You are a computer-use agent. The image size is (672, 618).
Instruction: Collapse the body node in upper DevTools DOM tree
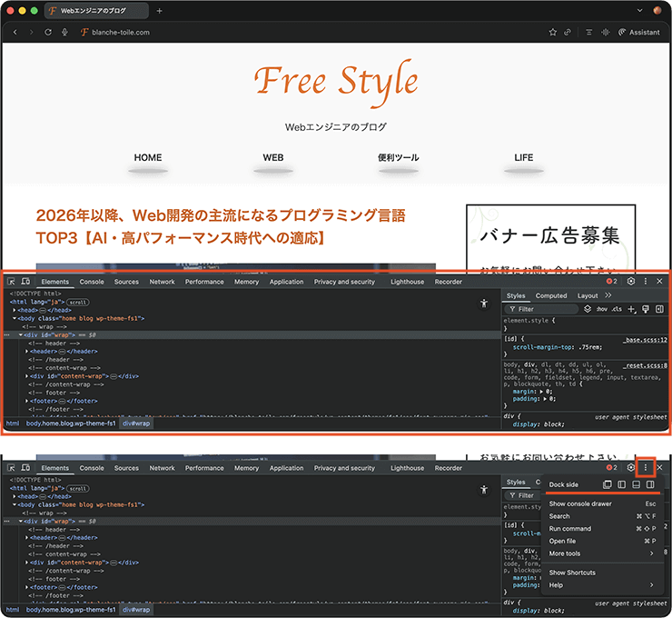click(x=15, y=318)
